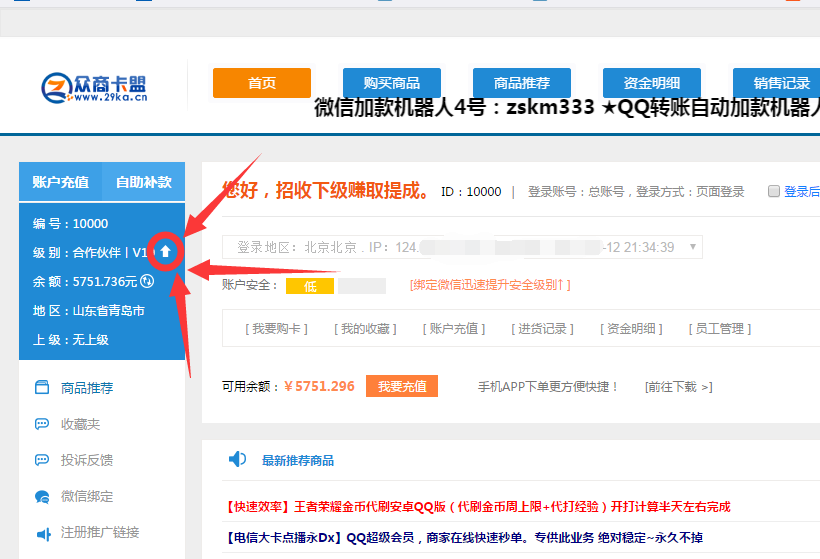Switch to the 自助补款 tab
The width and height of the screenshot is (820, 559).
143,182
